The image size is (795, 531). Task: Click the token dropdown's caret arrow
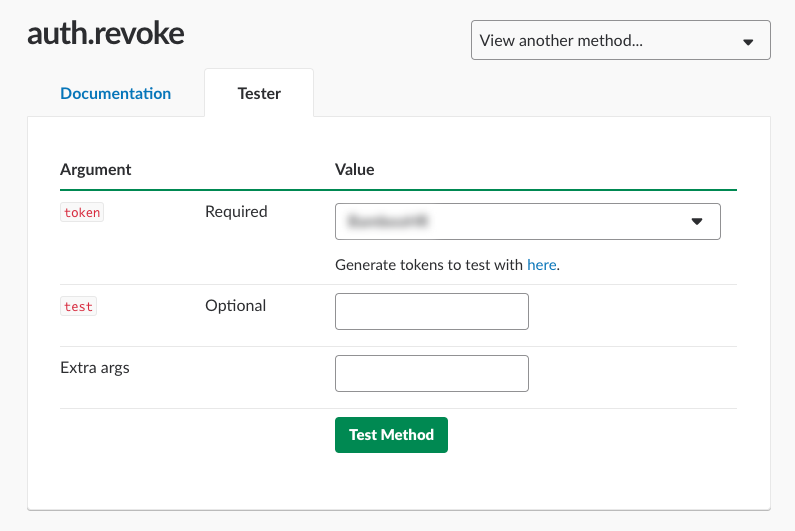[697, 222]
